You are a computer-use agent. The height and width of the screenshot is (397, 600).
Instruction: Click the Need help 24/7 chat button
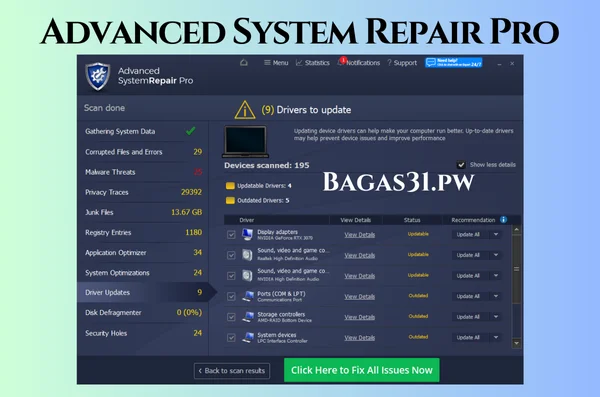point(453,62)
